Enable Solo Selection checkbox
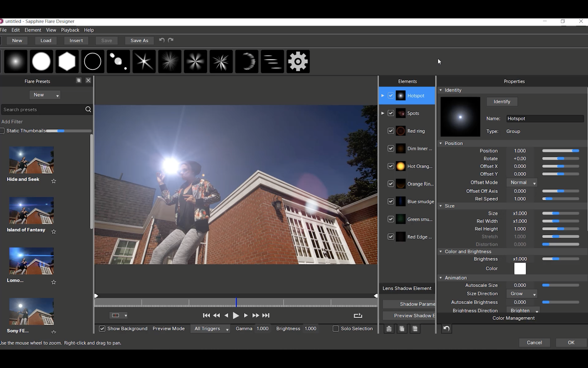 [x=336, y=329]
